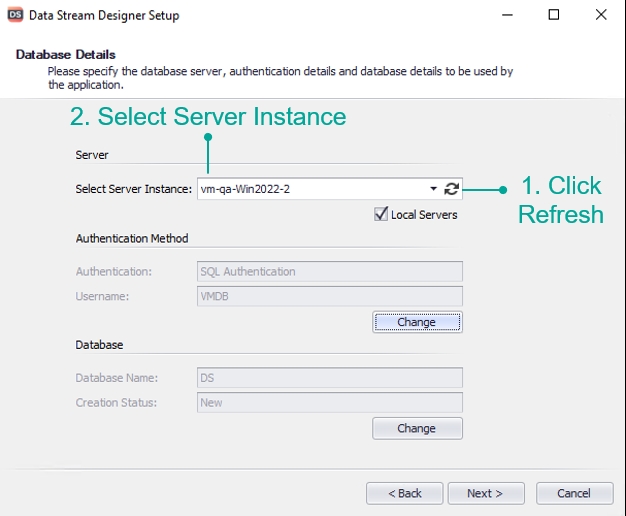Go to the next setup step
Viewport: 626px width, 516px height.
pos(486,493)
